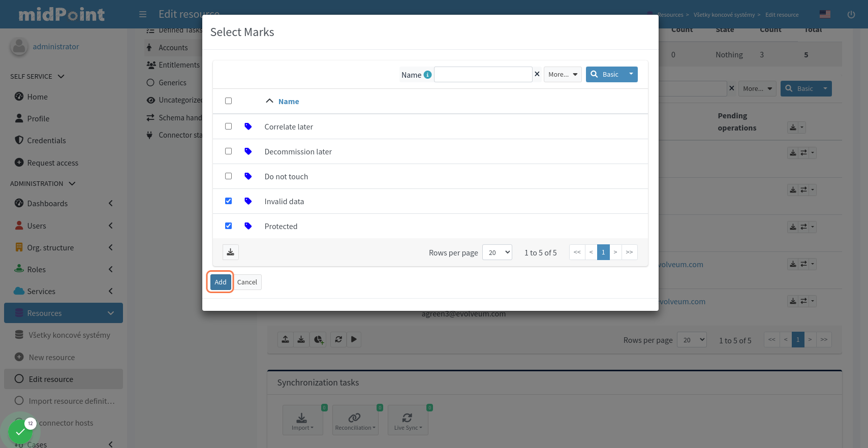Screen dimensions: 868x448
Task: Click the power logout icon
Action: tap(851, 14)
